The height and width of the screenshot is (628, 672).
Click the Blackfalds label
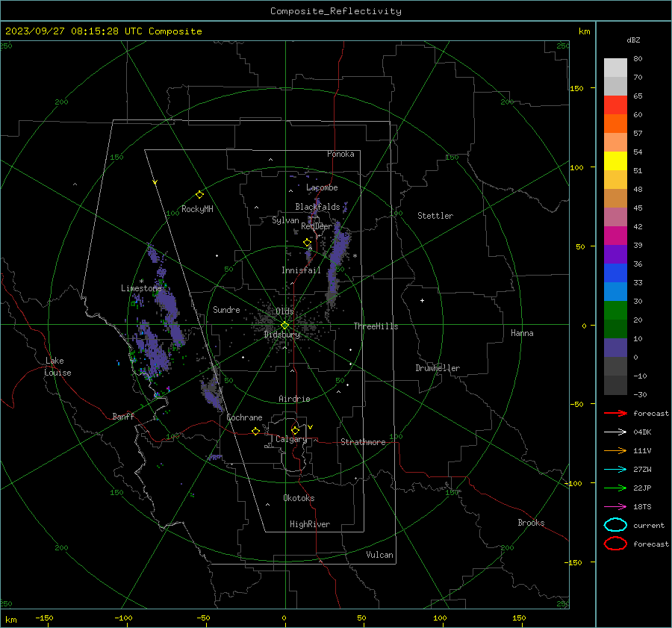[317, 207]
